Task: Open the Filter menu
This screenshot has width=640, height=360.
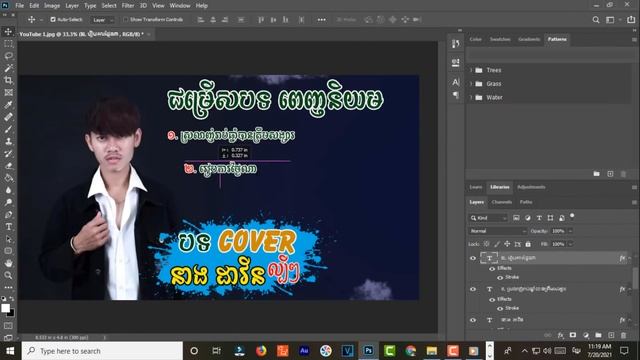Action: click(128, 6)
